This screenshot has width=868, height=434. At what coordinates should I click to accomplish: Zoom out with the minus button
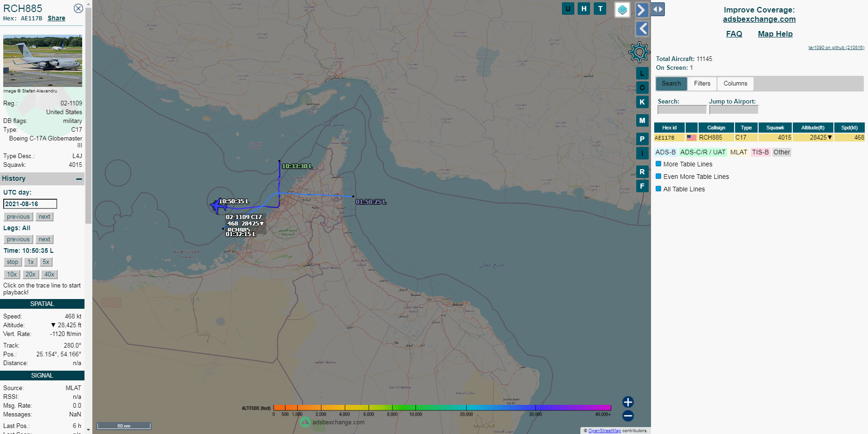(x=628, y=416)
